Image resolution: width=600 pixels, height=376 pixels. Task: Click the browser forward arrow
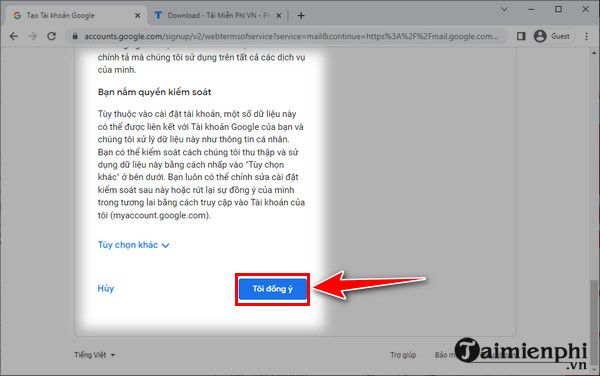point(33,36)
